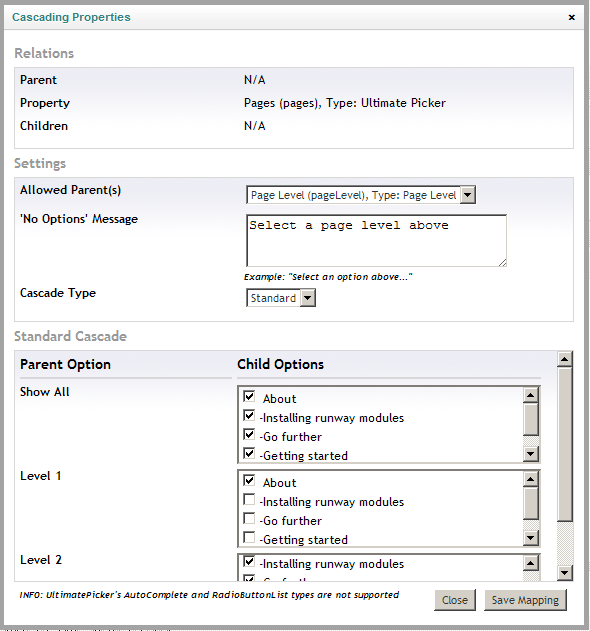Viewport: 590px width, 631px height.
Task: Click the 'Standard Cascade' section heading
Action: tap(70, 336)
